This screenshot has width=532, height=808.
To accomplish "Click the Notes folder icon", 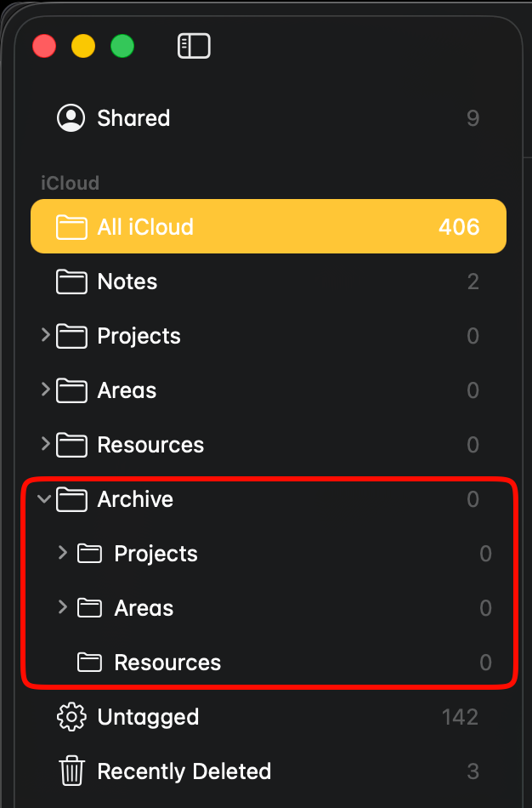I will click(71, 282).
